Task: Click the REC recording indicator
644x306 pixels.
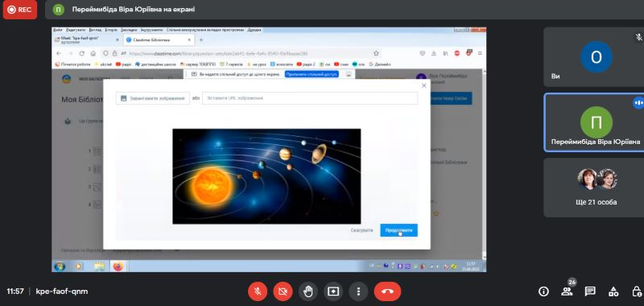Action: (x=19, y=10)
